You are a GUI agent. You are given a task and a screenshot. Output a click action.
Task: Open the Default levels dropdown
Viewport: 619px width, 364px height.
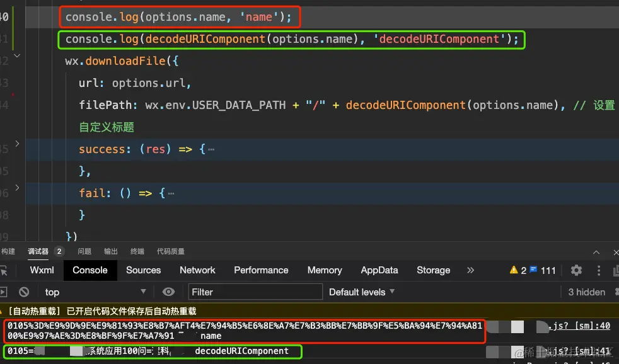[x=362, y=292]
